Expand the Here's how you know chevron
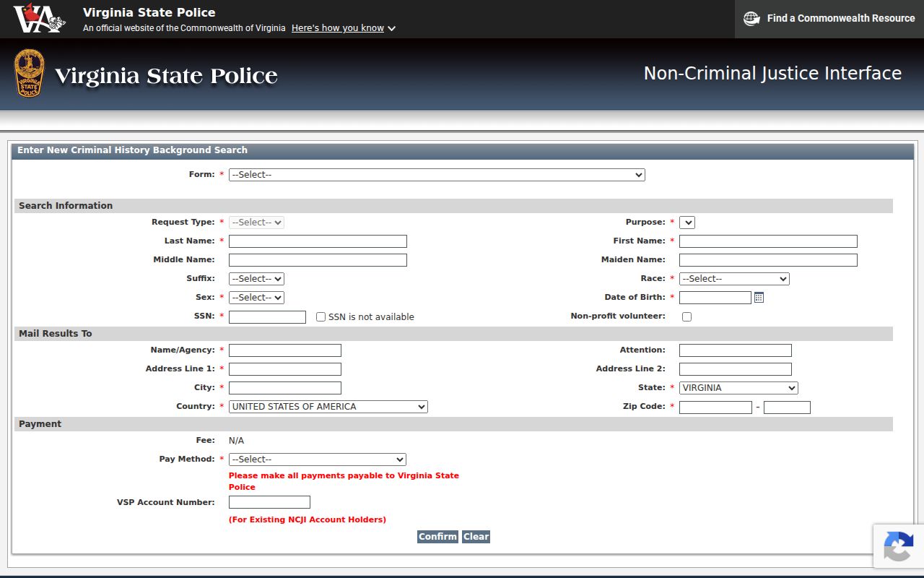This screenshot has height=578, width=924. 391,29
